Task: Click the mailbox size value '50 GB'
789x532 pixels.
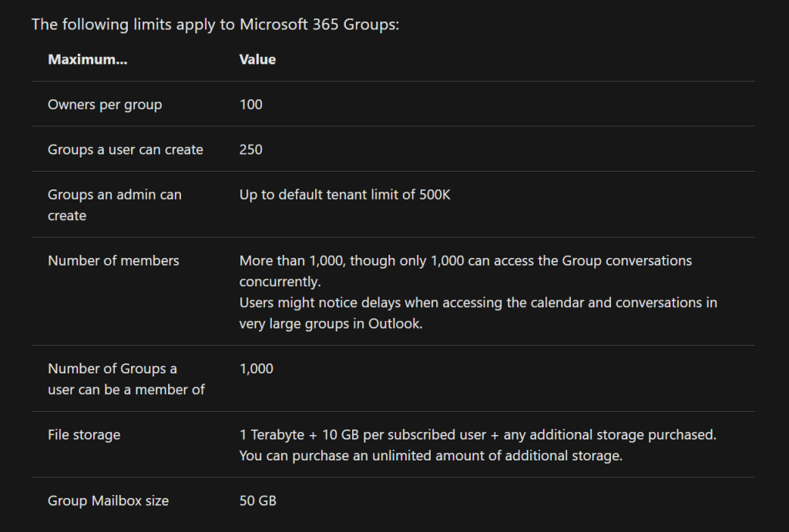Action: tap(257, 501)
